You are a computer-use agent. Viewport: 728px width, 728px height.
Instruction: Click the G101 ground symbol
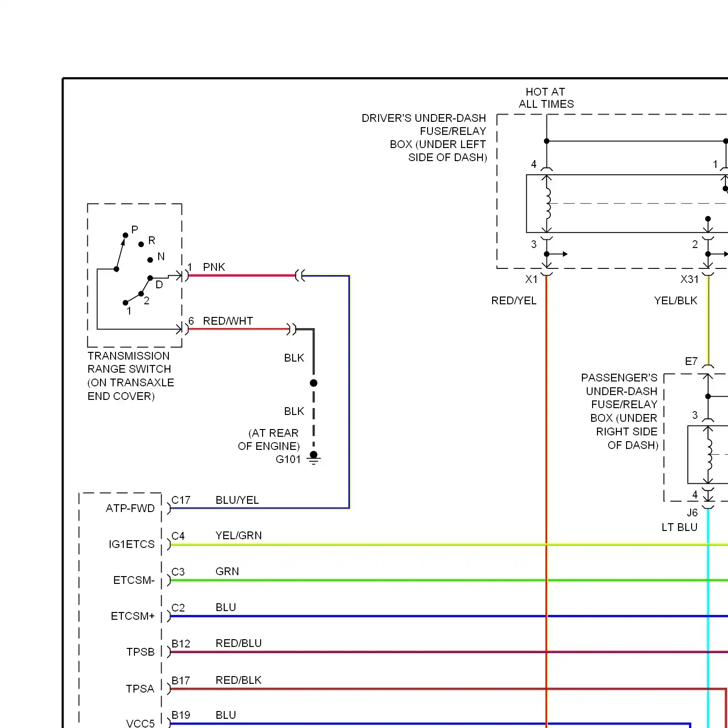314,458
